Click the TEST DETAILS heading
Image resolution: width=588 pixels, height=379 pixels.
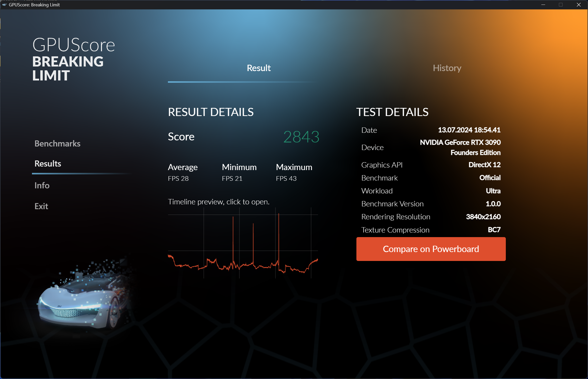click(x=392, y=112)
